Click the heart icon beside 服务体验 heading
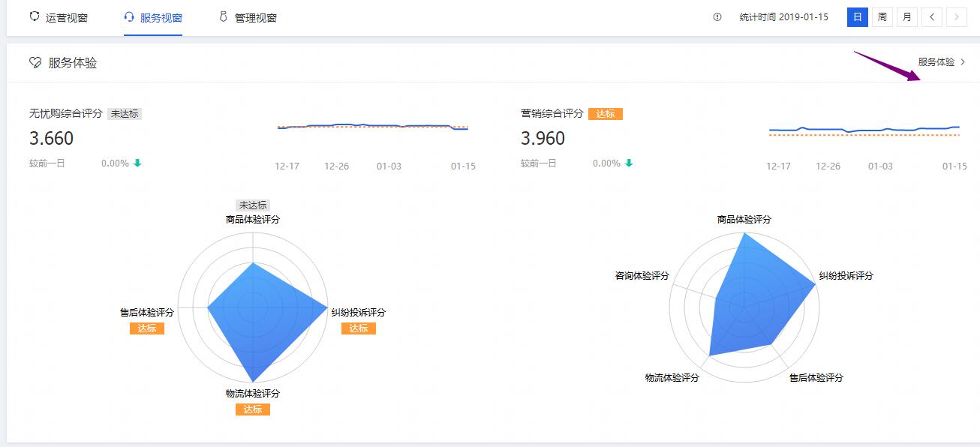This screenshot has height=447, width=980. click(x=35, y=63)
